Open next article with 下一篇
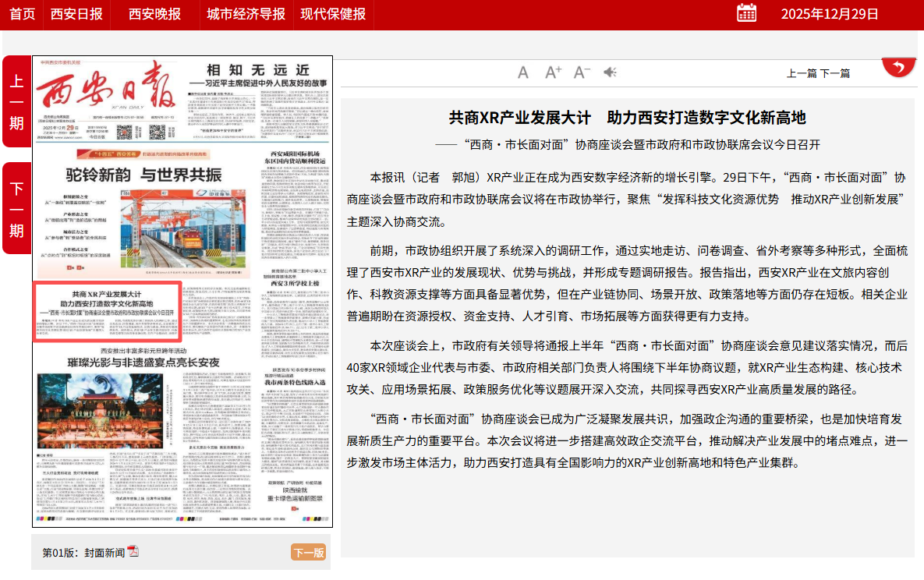 [x=835, y=73]
